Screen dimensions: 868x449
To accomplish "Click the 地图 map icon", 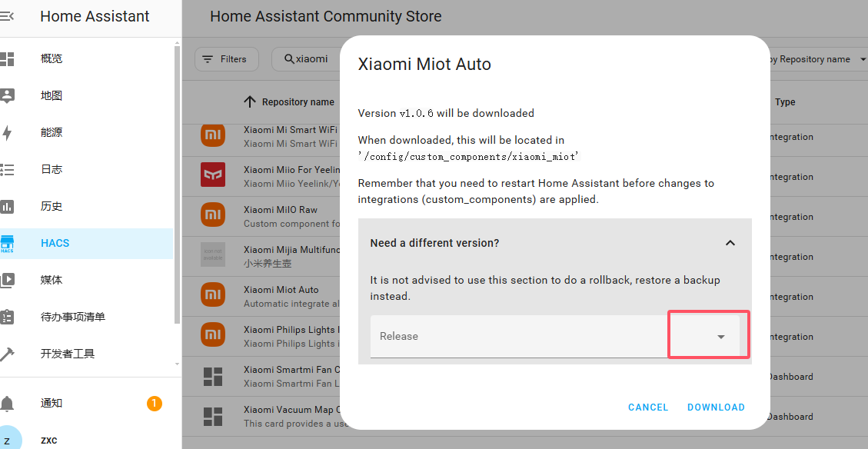I will pos(7,95).
